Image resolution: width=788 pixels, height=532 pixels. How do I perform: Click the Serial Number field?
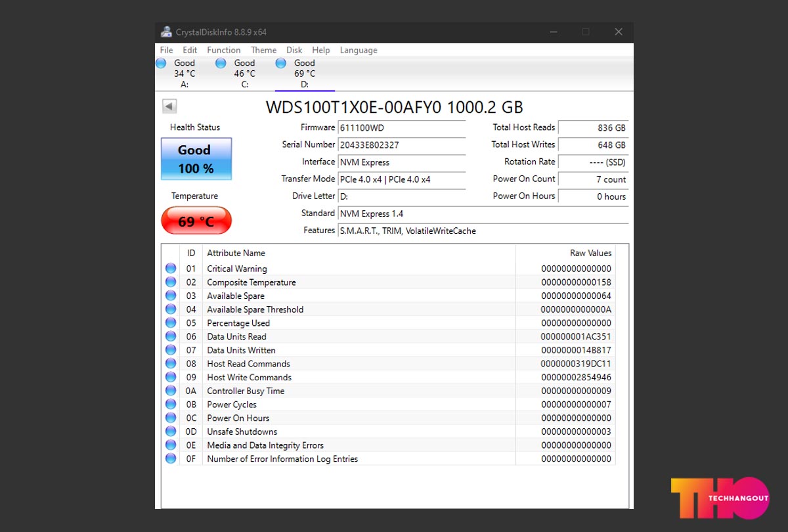[401, 144]
